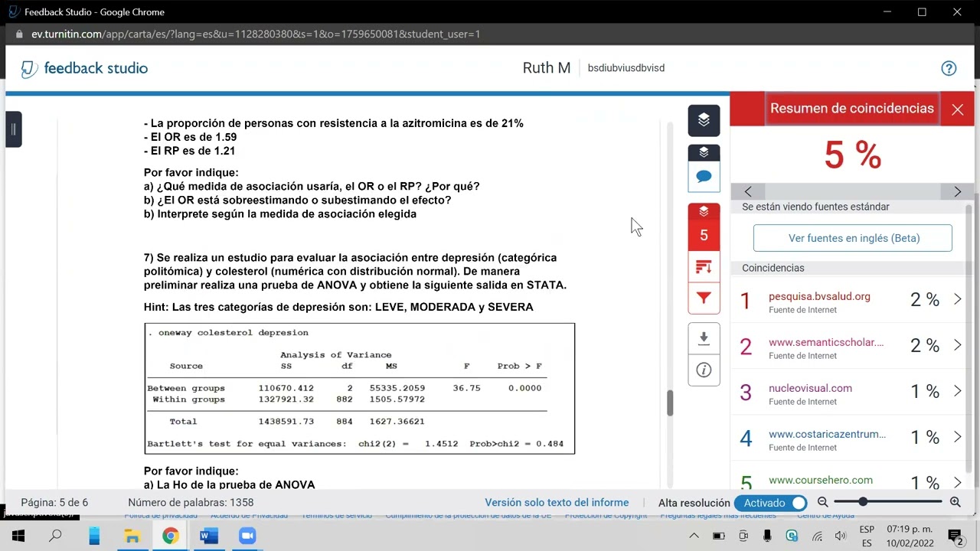Screen dimensions: 980x551
Task: Click Número de palabras: 1358 text
Action: pyautogui.click(x=191, y=503)
